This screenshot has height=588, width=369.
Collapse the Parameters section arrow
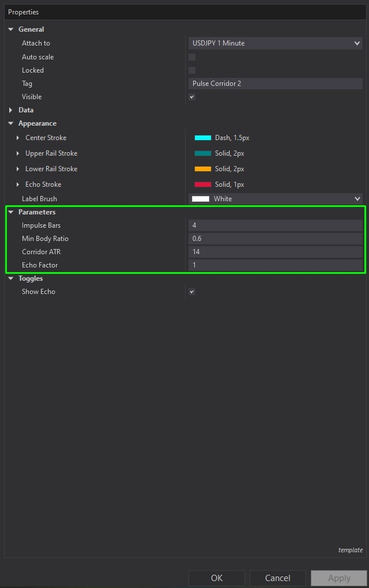click(10, 212)
